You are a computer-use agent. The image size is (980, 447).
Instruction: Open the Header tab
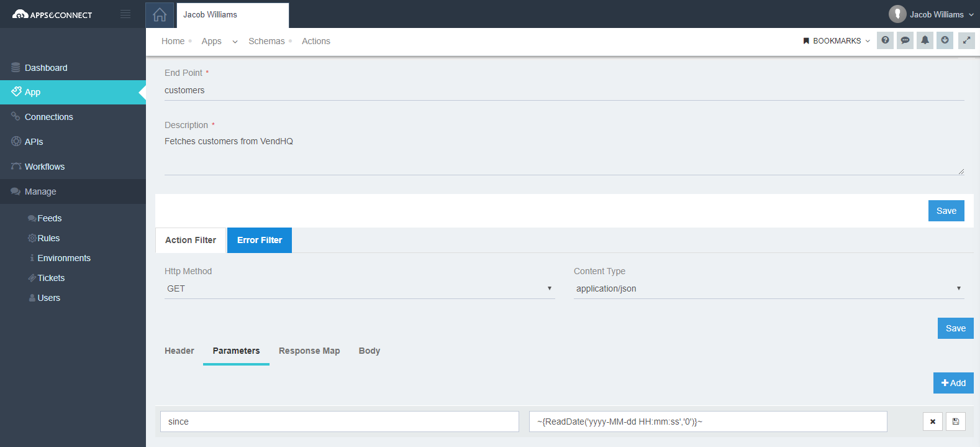[x=179, y=351]
